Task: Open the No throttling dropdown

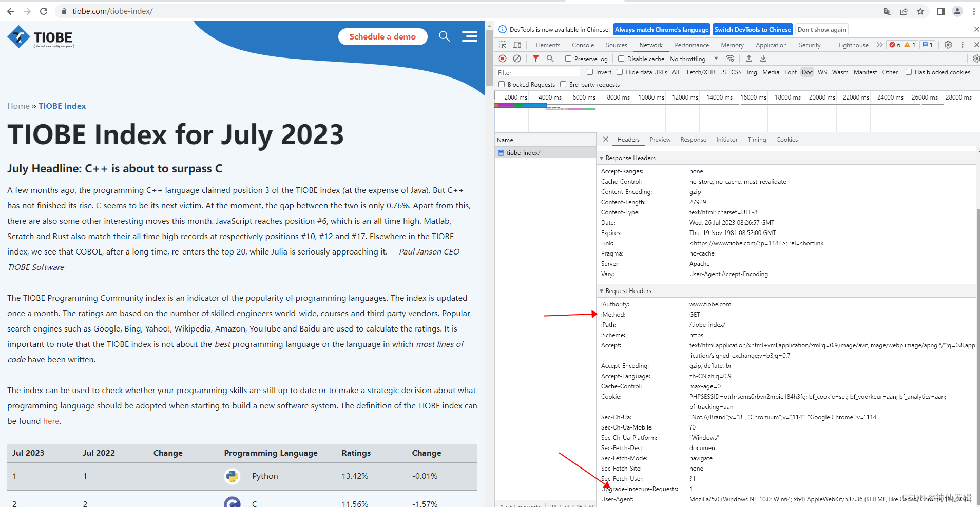Action: coord(694,59)
